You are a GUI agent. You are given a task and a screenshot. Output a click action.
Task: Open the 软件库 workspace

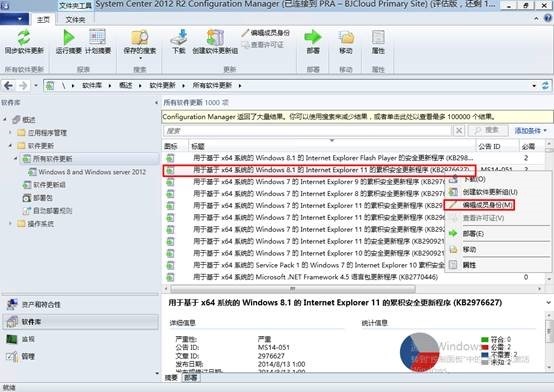[80, 322]
